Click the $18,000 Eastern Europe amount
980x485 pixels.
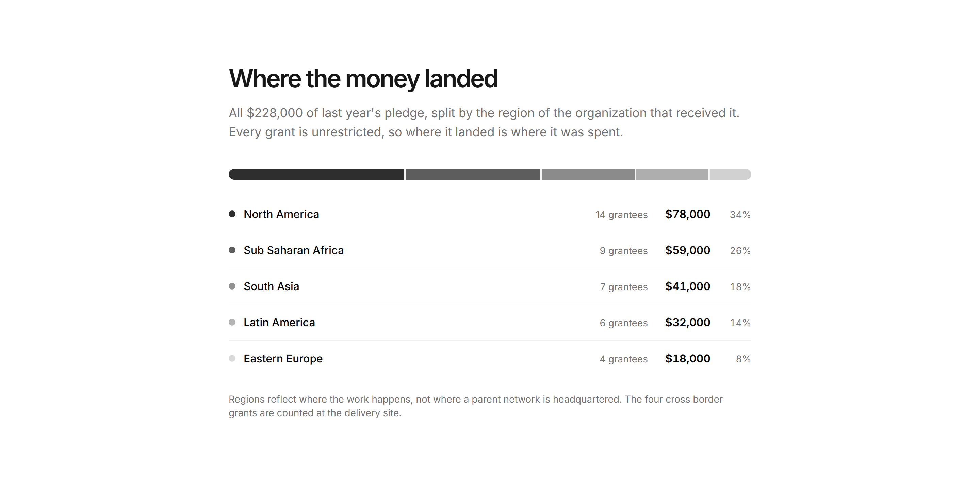[x=688, y=359]
